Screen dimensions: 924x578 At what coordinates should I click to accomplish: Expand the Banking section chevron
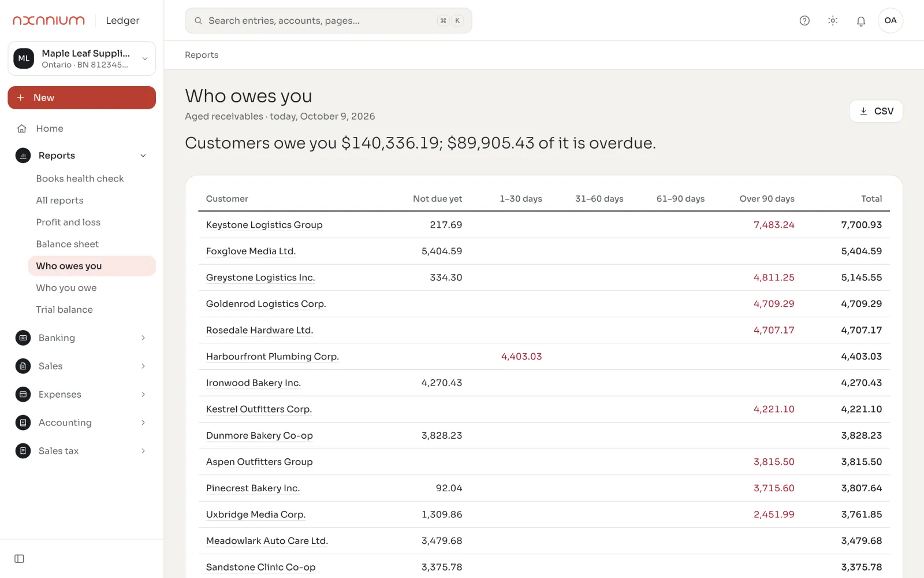coord(143,338)
